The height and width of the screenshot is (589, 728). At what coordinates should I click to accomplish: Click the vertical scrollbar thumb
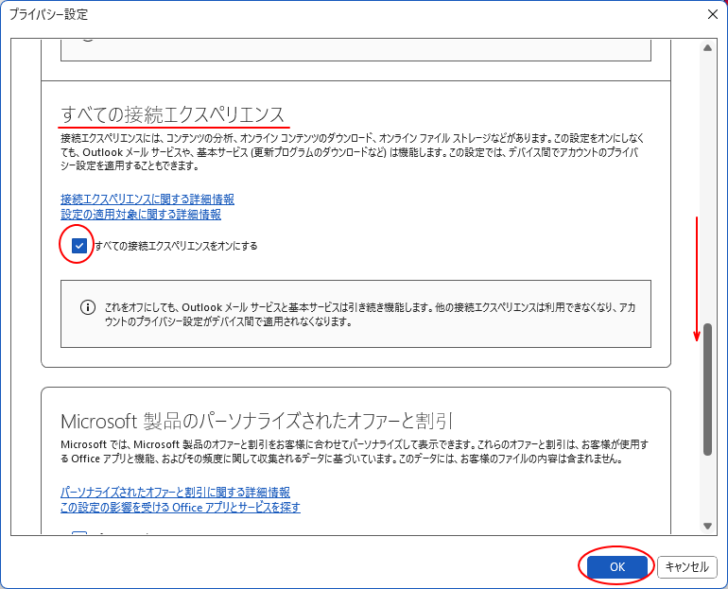[707, 390]
